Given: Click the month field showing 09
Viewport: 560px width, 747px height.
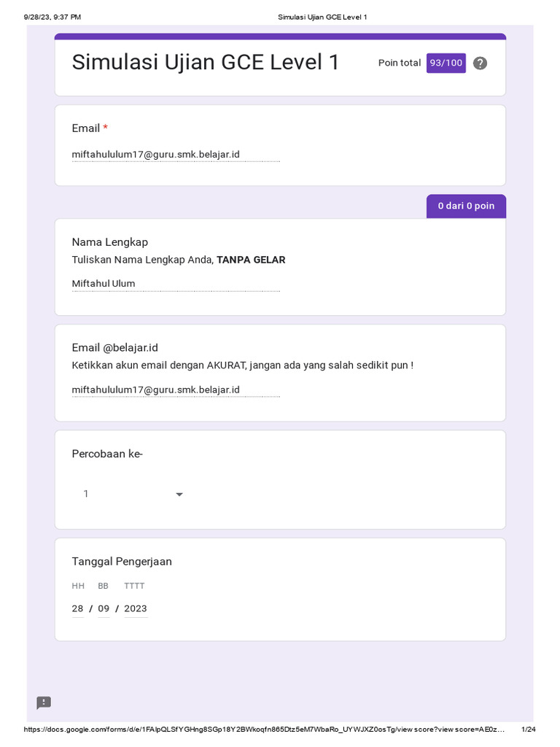Looking at the screenshot, I should coord(104,608).
